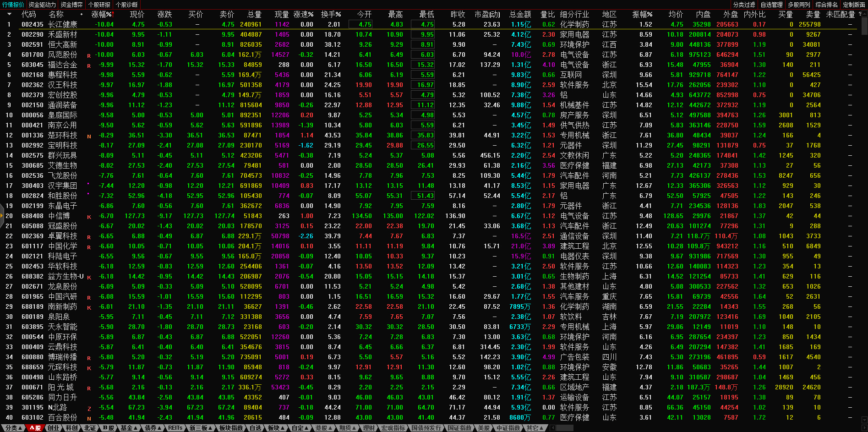Viewport: 868px width, 432px height.
Task: Click the Z marker beside N北路
Action: tap(89, 408)
